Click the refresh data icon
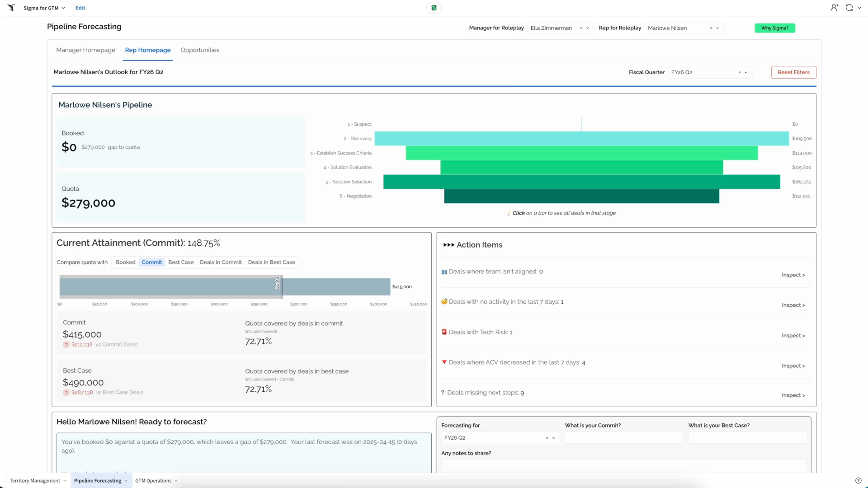 point(849,8)
